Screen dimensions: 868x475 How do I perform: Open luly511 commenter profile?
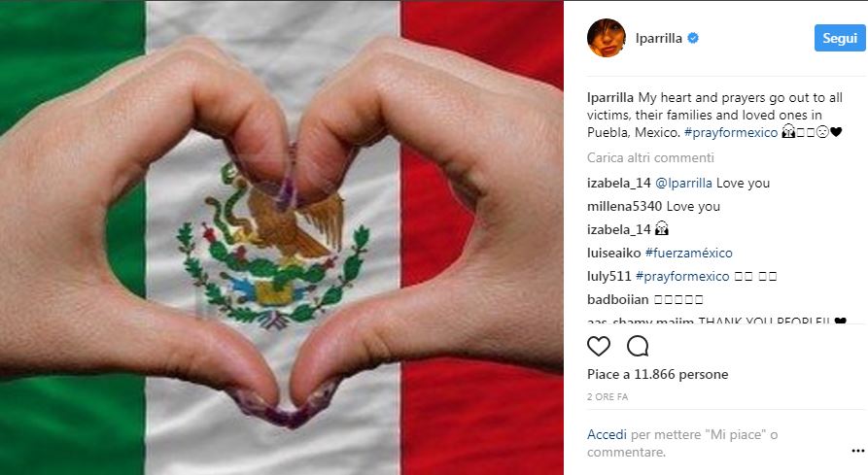pos(608,276)
